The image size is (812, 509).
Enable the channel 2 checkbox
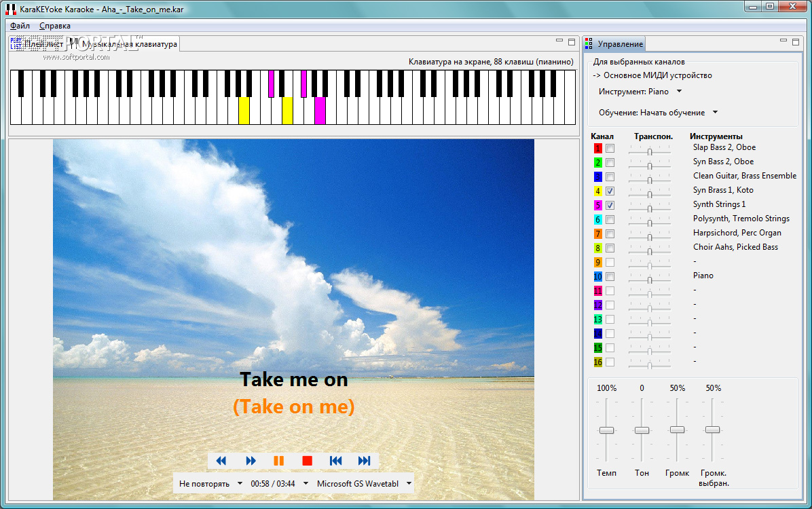(610, 163)
